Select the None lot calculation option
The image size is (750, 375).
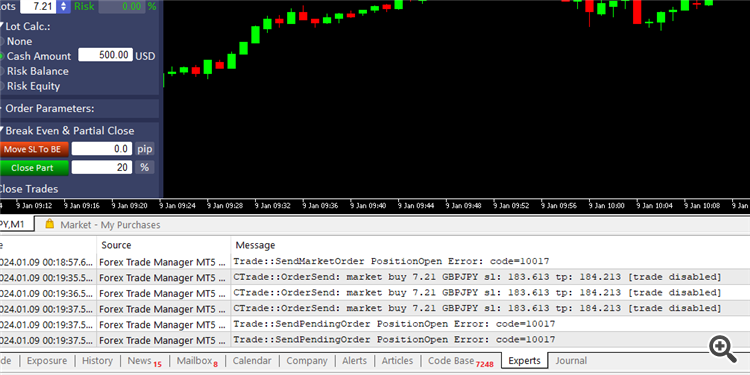point(19,42)
